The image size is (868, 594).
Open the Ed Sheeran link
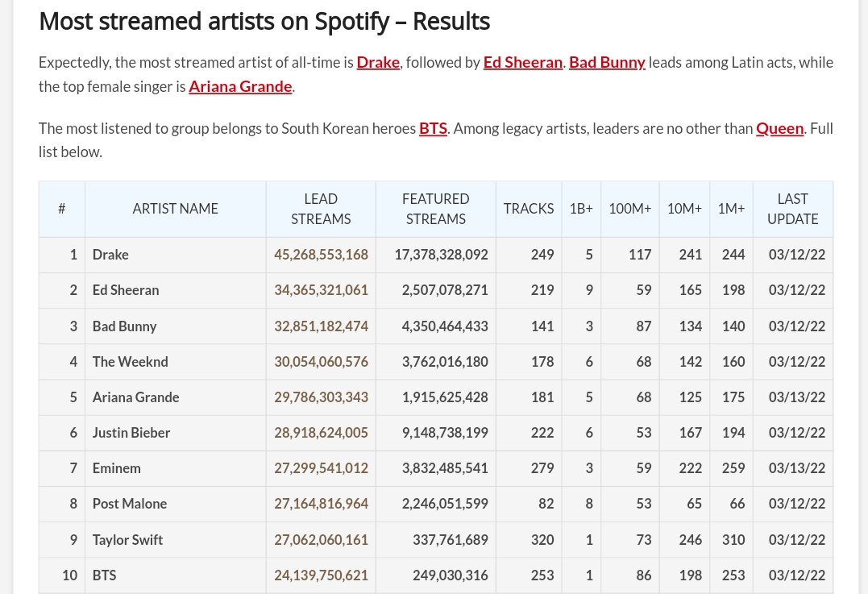coord(522,63)
